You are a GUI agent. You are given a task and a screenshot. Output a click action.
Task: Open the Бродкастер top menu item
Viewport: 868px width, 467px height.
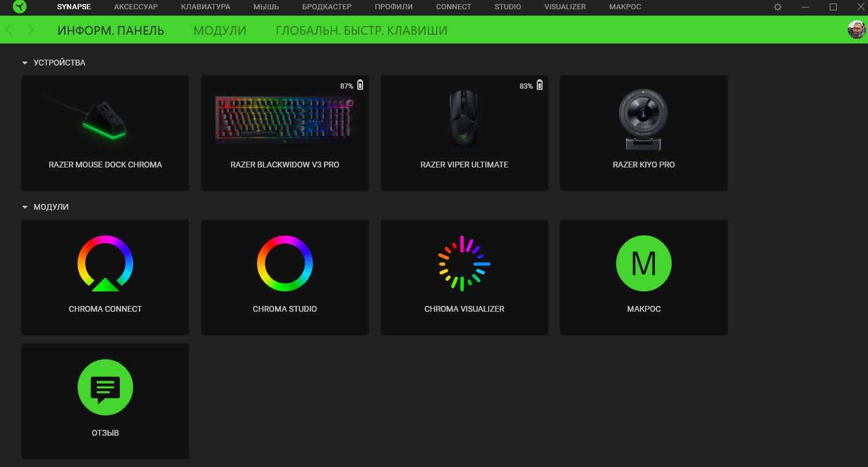327,7
